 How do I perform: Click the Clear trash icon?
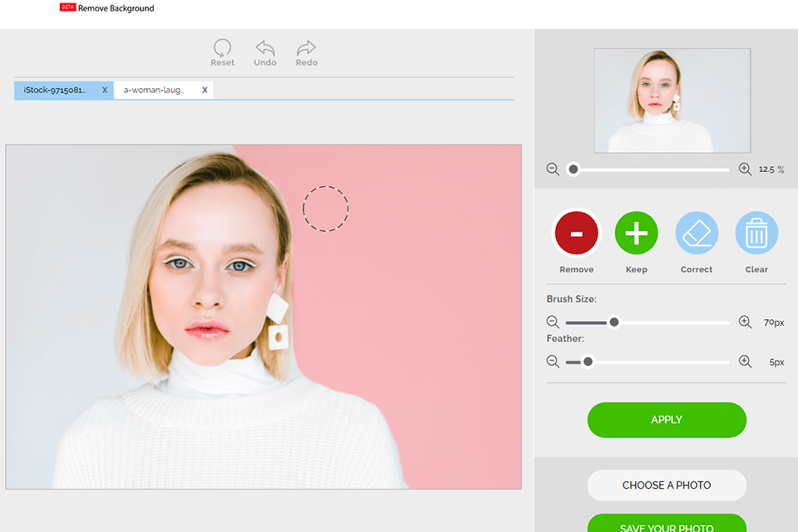point(756,234)
